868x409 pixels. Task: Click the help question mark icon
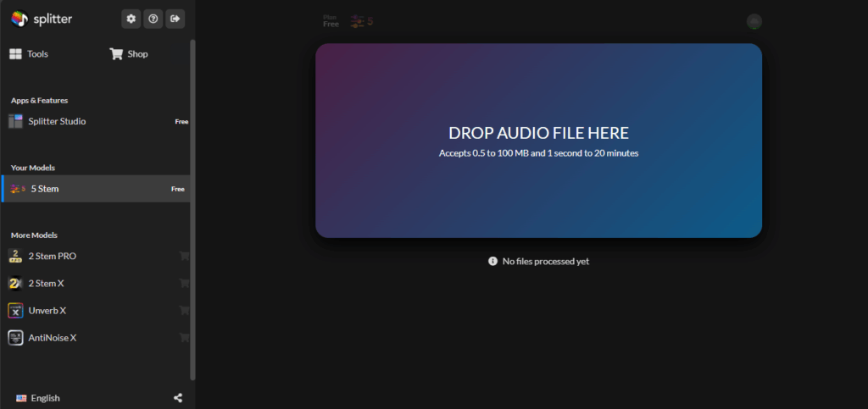click(x=153, y=18)
